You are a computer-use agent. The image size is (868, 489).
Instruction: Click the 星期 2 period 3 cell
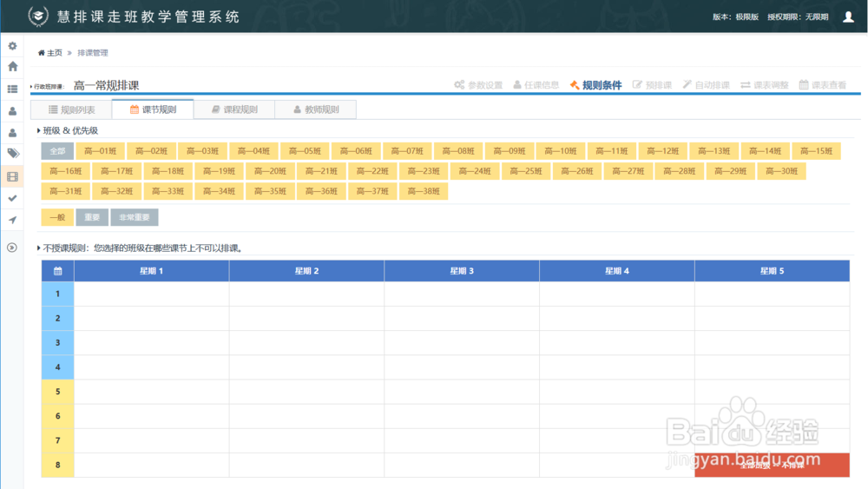pyautogui.click(x=306, y=343)
